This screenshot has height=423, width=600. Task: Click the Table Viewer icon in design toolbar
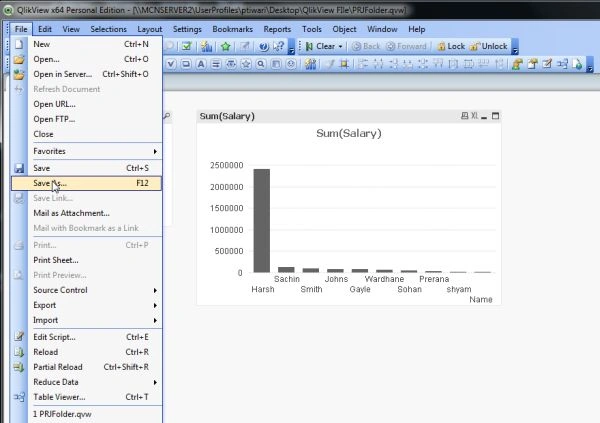(562, 64)
